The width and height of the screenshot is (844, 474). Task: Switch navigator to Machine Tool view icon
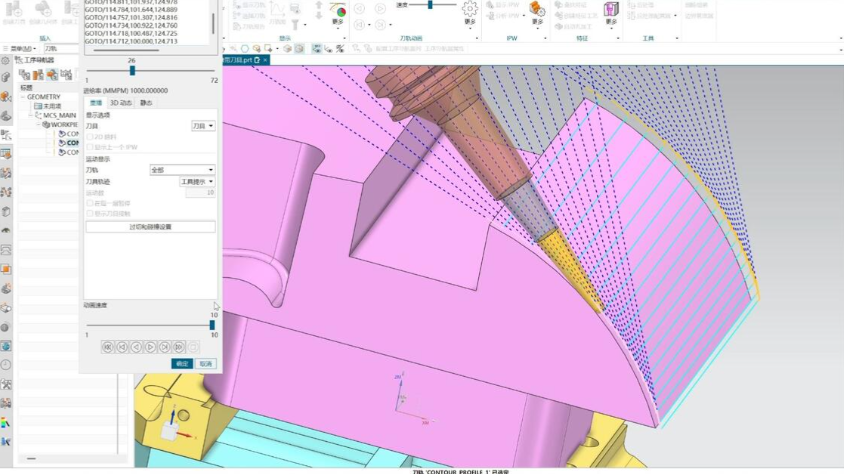click(x=38, y=74)
